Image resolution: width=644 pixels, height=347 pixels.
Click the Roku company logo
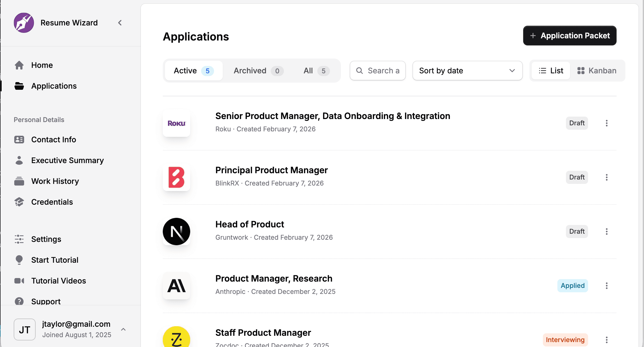[176, 123]
